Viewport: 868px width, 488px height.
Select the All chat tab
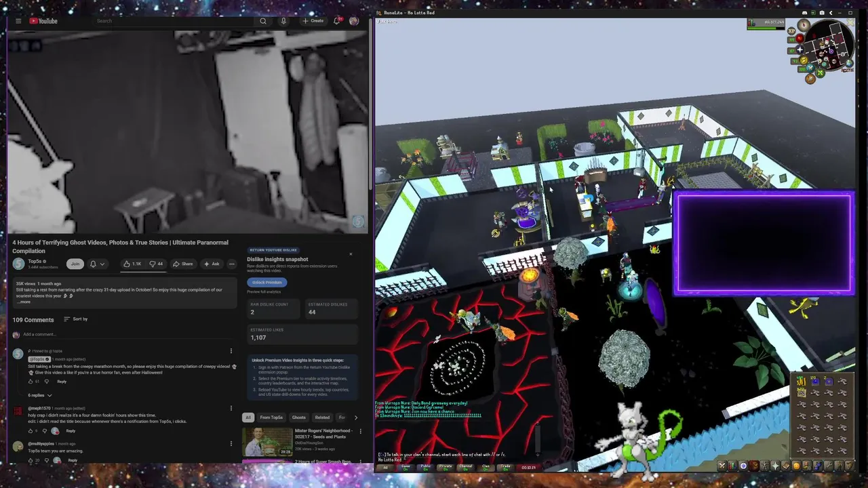point(385,467)
